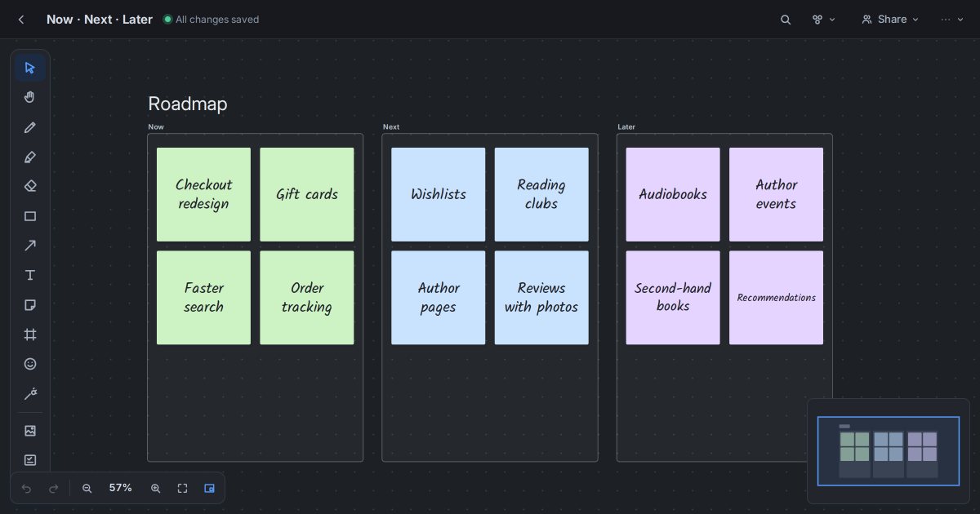Expand the more options ellipsis menu
The image size is (980, 514).
click(x=951, y=20)
